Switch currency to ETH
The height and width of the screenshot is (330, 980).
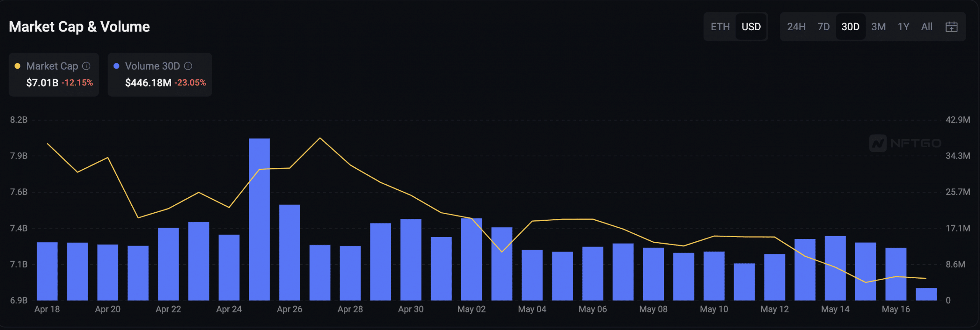(720, 27)
